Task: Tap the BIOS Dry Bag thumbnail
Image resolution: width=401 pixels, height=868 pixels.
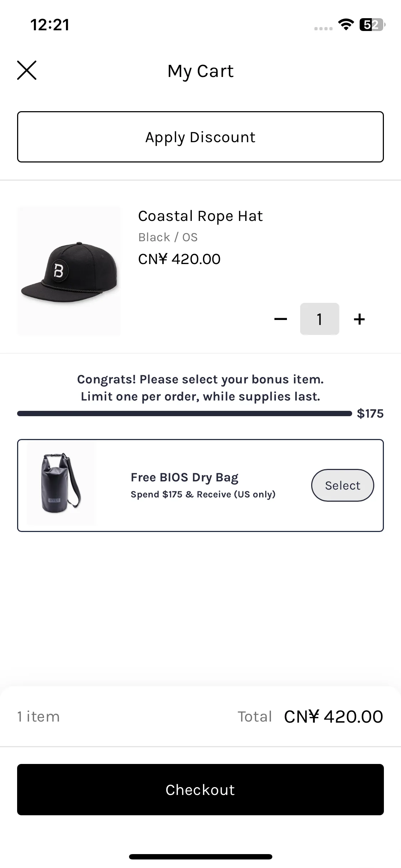Action: 61,484
